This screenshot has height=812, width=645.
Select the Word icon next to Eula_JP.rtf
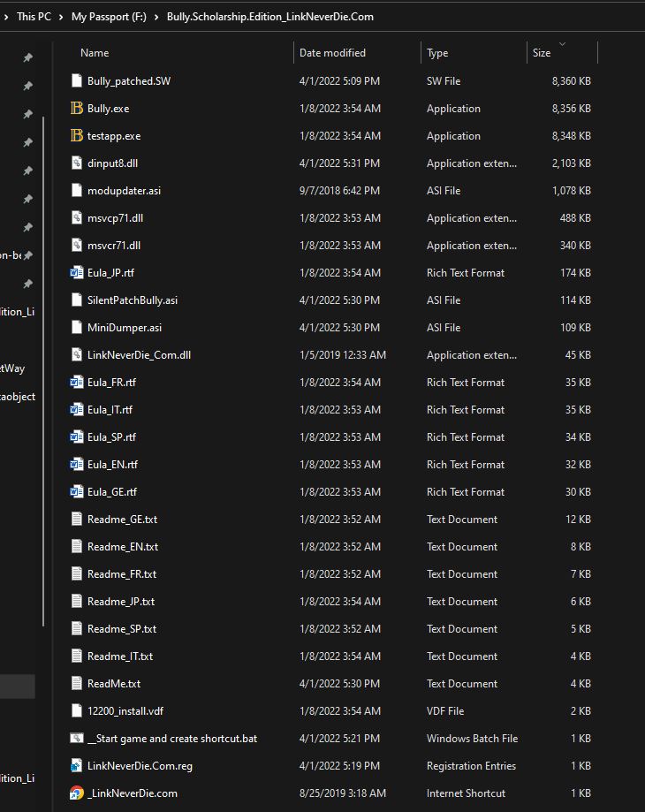pos(76,273)
